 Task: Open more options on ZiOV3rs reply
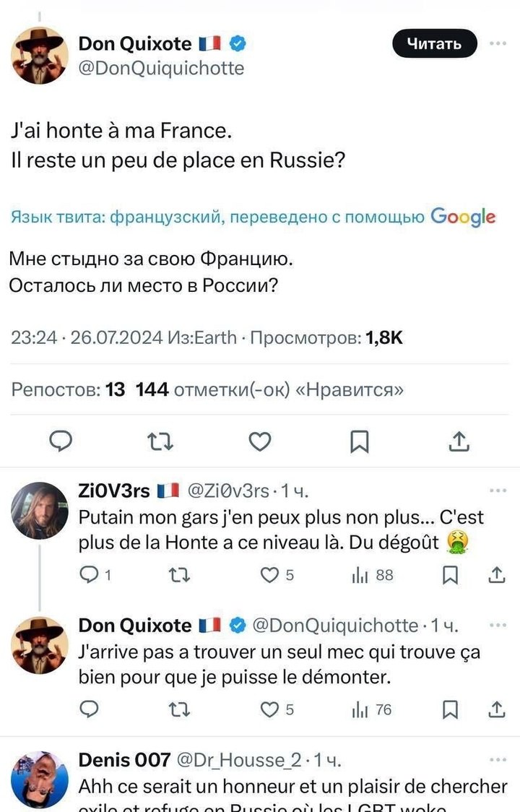tap(498, 491)
